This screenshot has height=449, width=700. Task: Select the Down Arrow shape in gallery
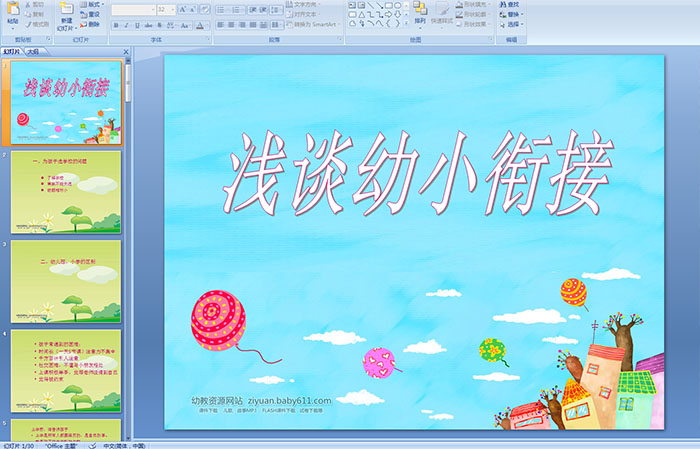[397, 14]
